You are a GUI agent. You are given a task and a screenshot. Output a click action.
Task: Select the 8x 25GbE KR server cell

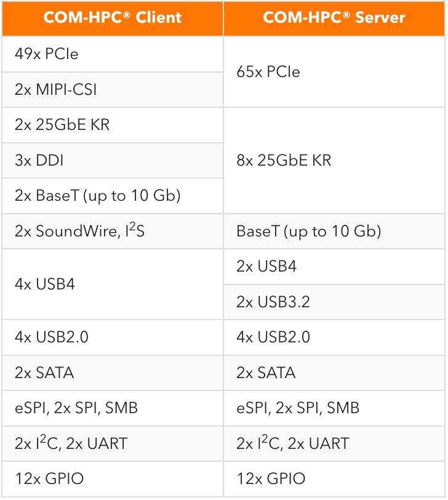tap(334, 160)
